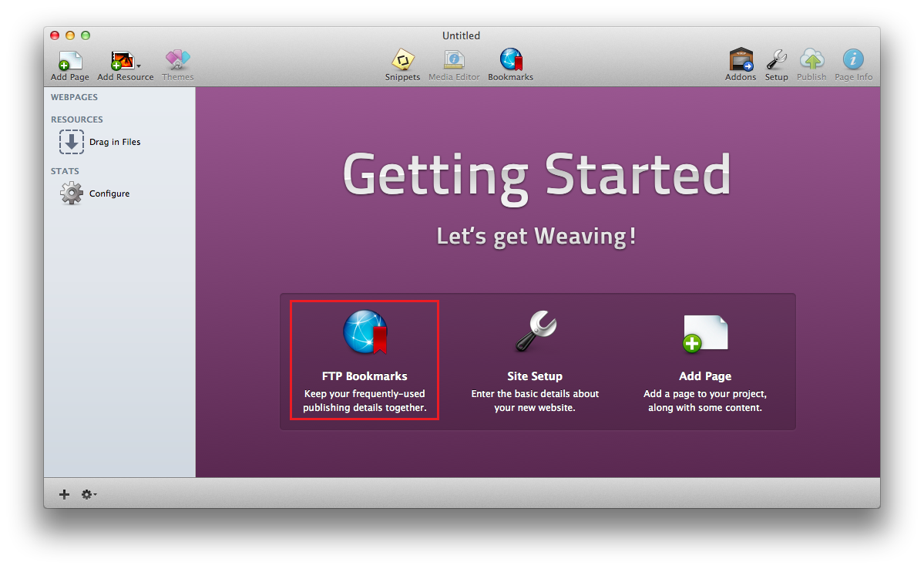The height and width of the screenshot is (569, 924).
Task: Open the Media Editor toolbar icon
Action: pyautogui.click(x=454, y=59)
